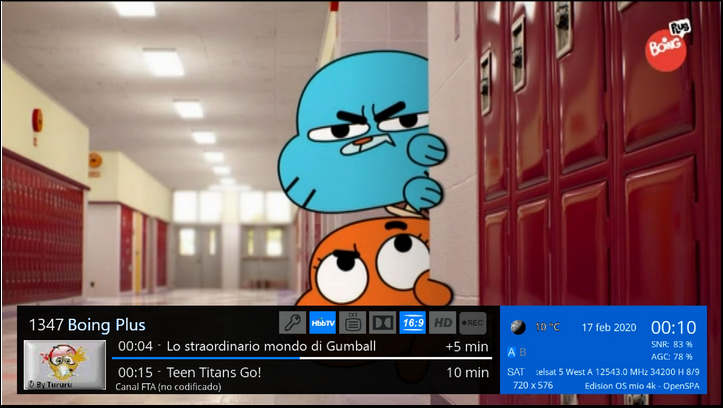Click the start time 00:04
The height and width of the screenshot is (408, 723).
pos(135,346)
